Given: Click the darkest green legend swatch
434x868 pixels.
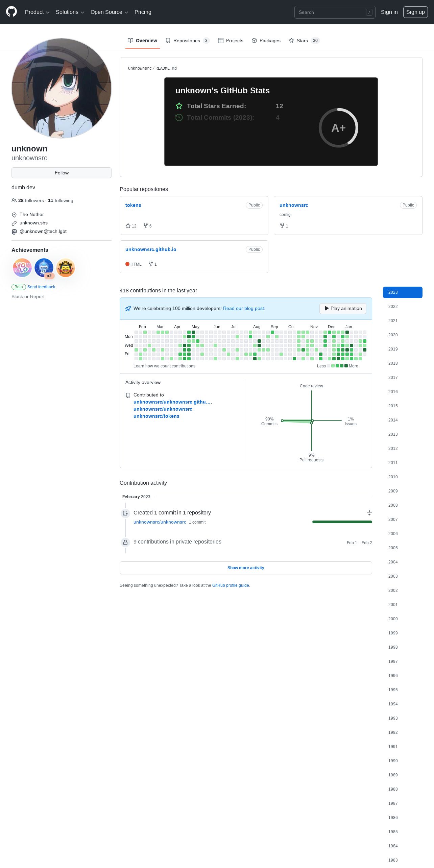Looking at the screenshot, I should coord(346,366).
